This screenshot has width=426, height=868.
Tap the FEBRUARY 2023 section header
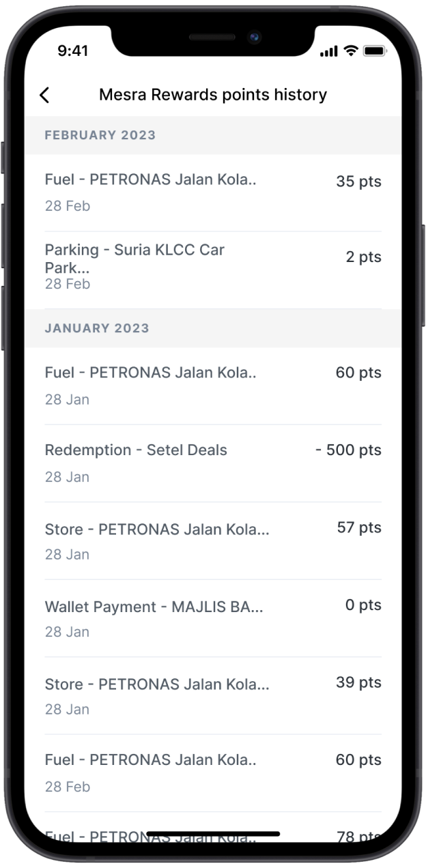(100, 135)
